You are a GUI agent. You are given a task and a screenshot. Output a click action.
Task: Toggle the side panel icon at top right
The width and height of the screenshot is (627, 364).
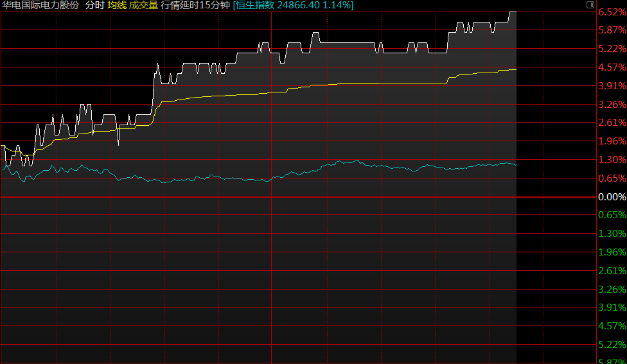pos(590,4)
